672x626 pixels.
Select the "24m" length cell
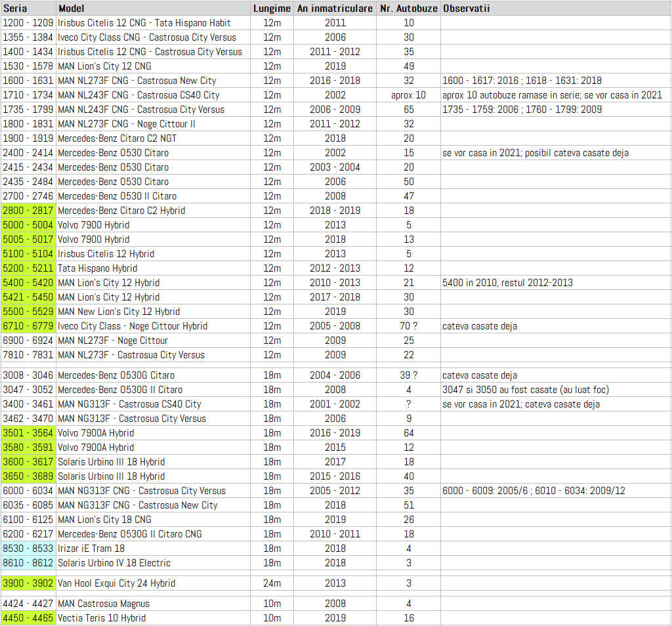pos(272,583)
